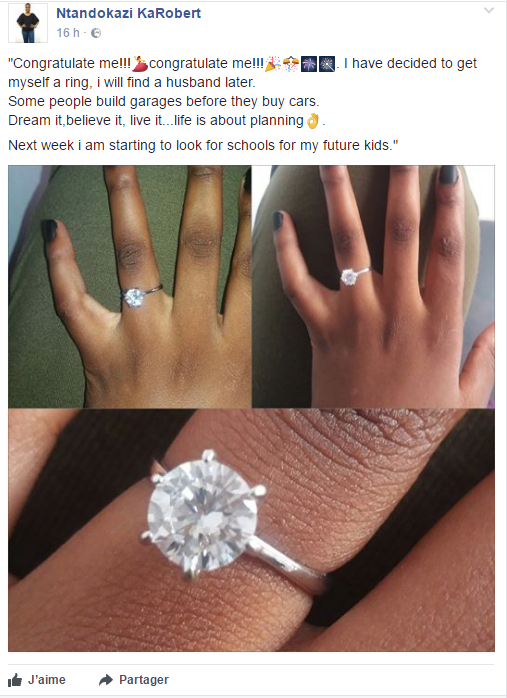Viewport: 507px width, 698px height.
Task: Click the confetti ball emoji
Action: pyautogui.click(x=291, y=64)
